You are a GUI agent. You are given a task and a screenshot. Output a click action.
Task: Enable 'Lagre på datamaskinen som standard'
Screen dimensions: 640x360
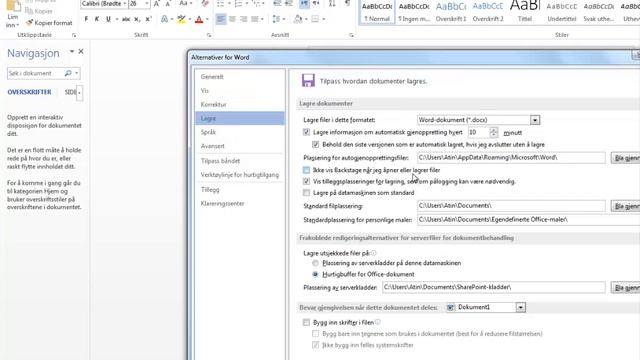[x=306, y=193]
